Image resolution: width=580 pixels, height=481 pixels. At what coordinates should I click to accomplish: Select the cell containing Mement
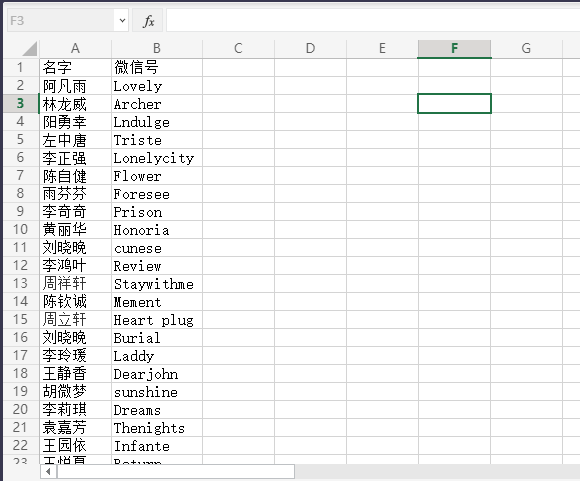(x=157, y=301)
